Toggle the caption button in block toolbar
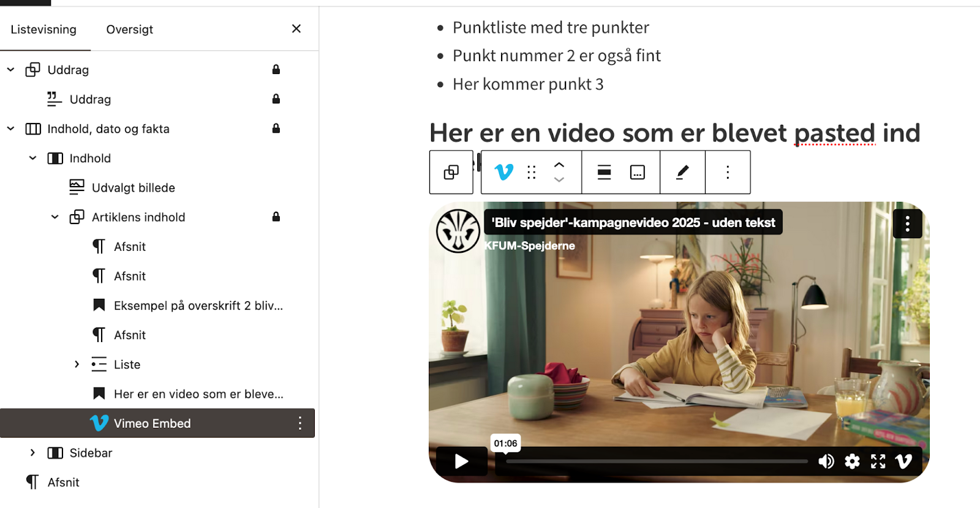The height and width of the screenshot is (508, 980). pos(638,172)
